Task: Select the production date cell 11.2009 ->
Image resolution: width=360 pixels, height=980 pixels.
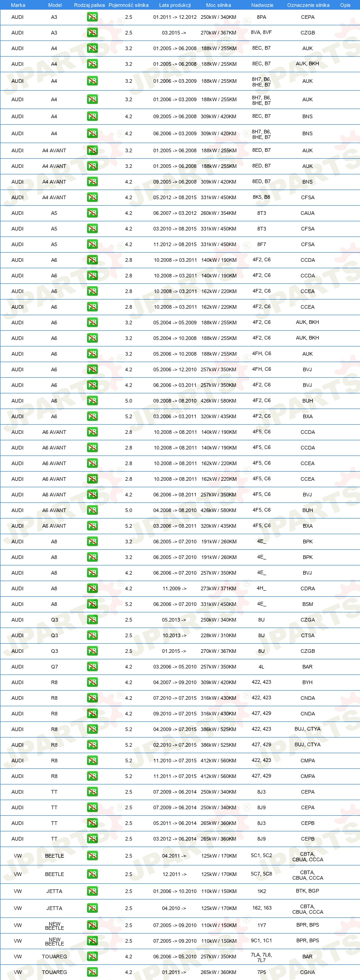Action: coord(174,588)
